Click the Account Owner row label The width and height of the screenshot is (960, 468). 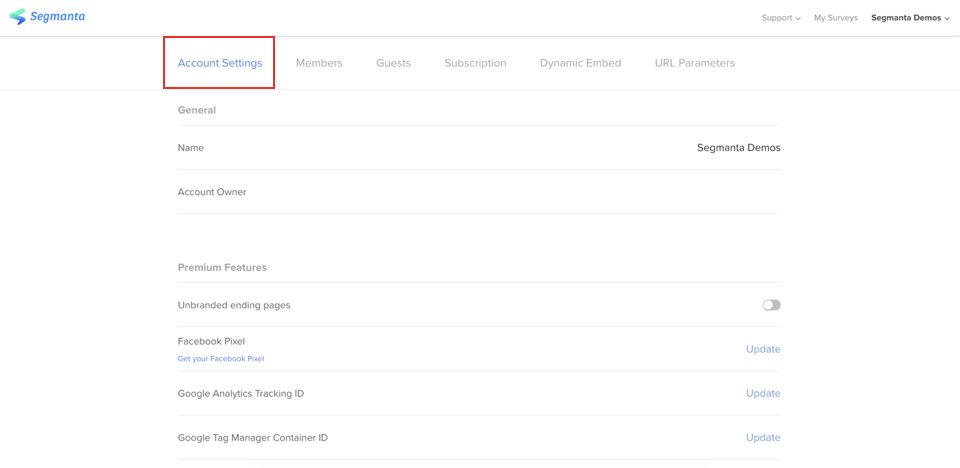(212, 192)
